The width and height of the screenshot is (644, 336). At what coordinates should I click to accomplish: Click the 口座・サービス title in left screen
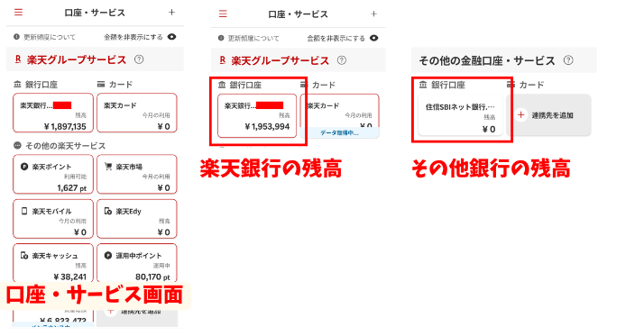pos(95,13)
